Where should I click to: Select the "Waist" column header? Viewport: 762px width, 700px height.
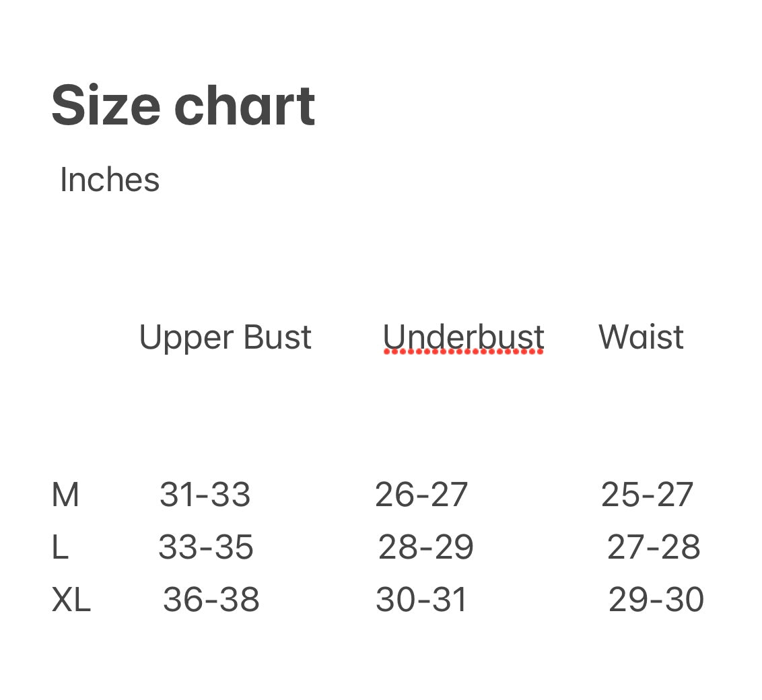641,337
